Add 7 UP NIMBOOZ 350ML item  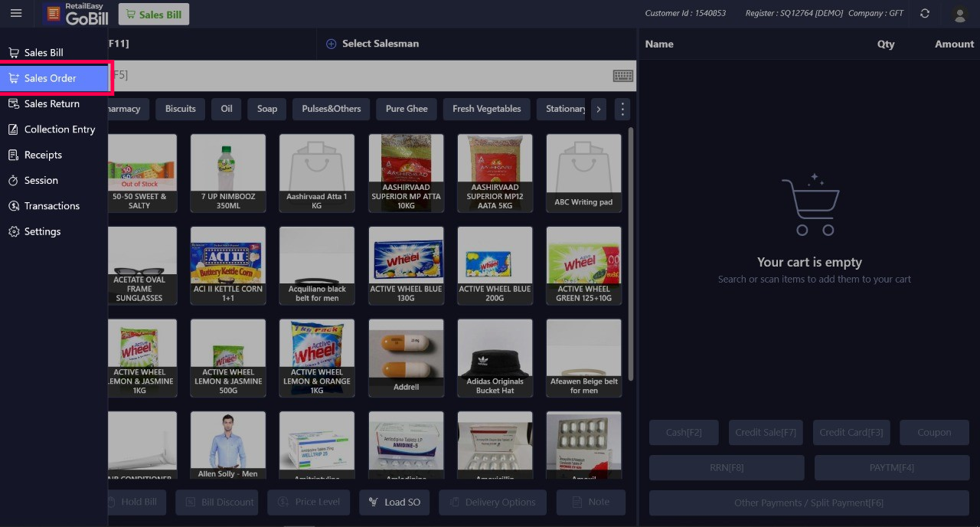click(228, 173)
